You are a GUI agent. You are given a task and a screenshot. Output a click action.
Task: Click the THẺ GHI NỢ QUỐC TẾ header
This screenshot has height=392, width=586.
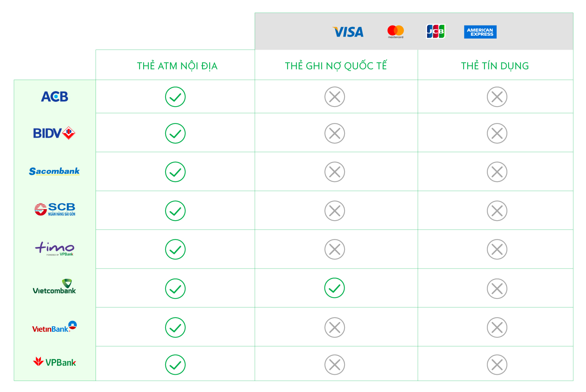pos(336,66)
